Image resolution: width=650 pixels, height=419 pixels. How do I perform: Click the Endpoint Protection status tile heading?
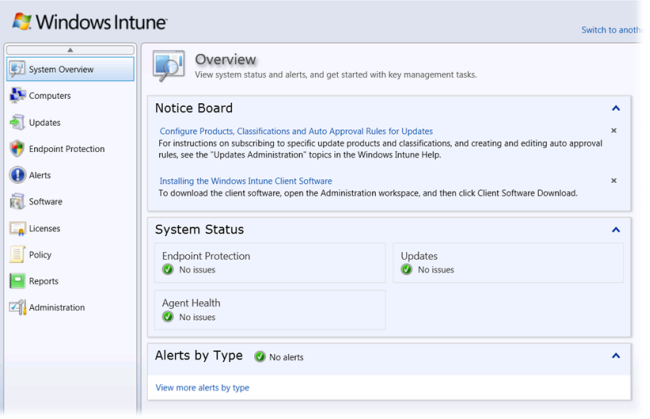(206, 256)
